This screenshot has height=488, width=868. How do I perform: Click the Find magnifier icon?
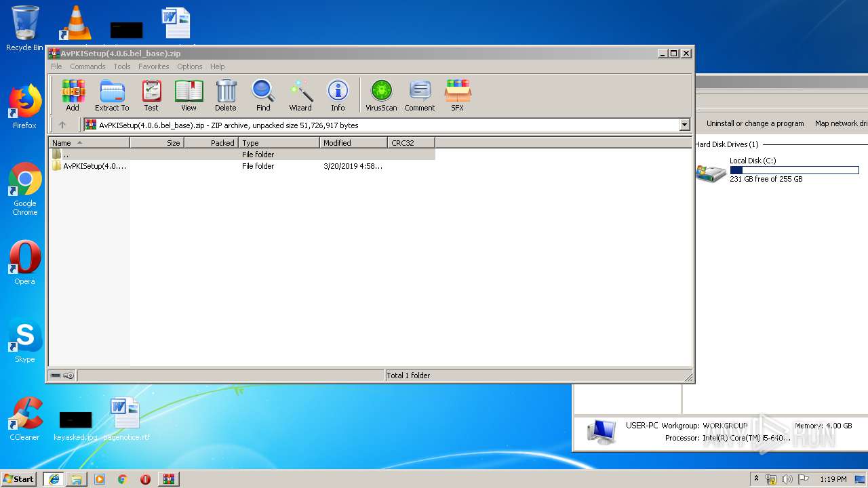coord(263,96)
